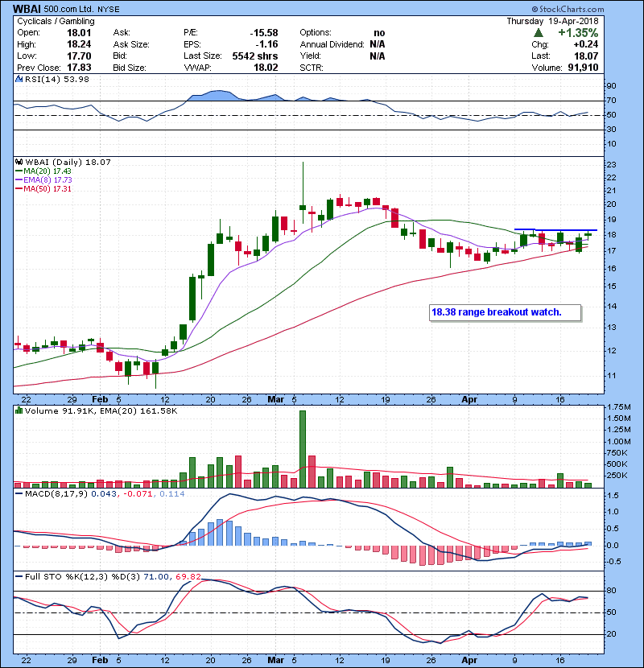Image resolution: width=644 pixels, height=668 pixels.
Task: Click the WBAI (Daily) 18.07 chart label
Action: pyautogui.click(x=68, y=162)
